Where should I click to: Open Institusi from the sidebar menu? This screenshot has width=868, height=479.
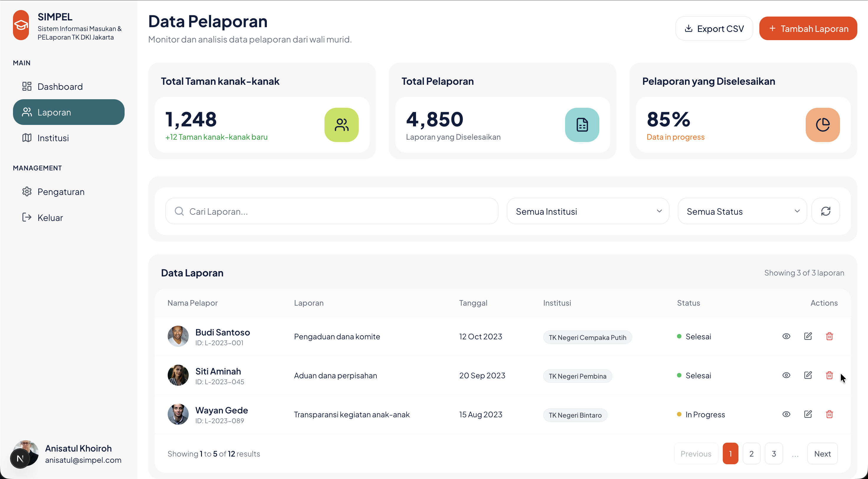click(x=53, y=138)
